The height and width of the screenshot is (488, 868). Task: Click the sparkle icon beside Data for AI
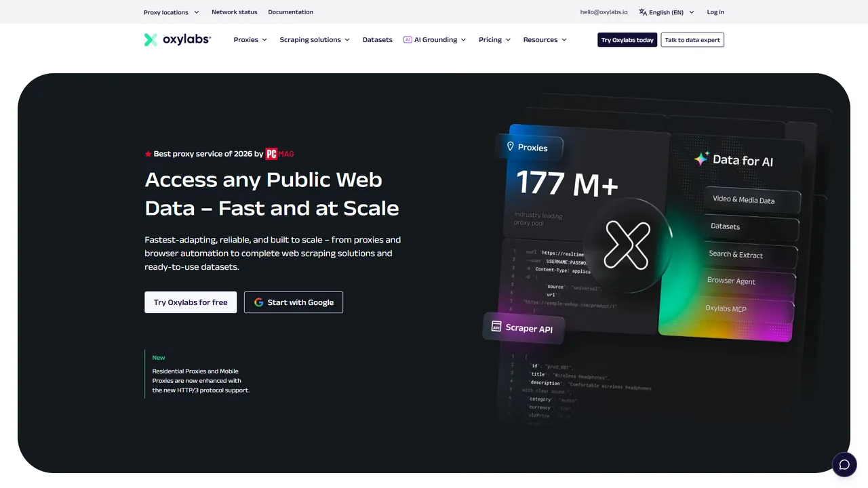point(701,158)
